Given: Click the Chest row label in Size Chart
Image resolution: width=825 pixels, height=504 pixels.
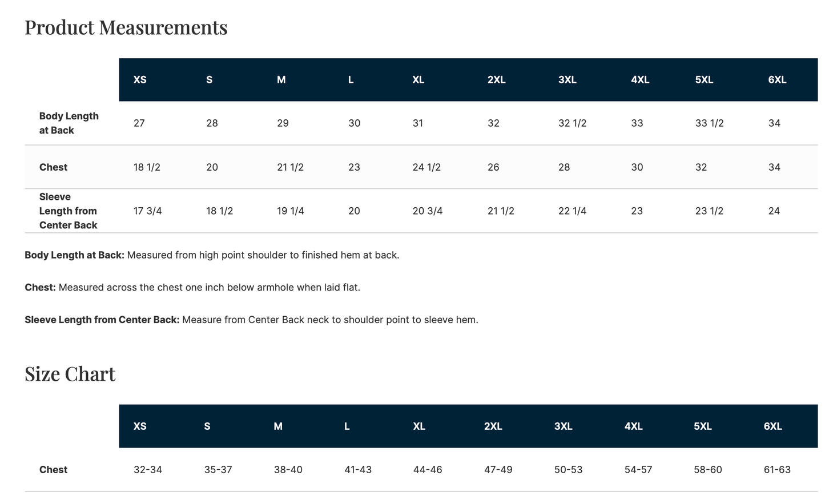Looking at the screenshot, I should pos(53,470).
